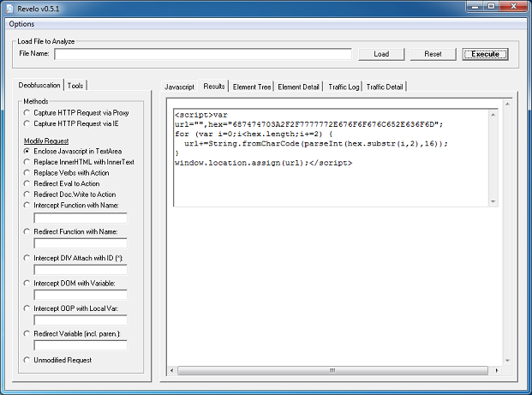
Task: Switch to the Tools tab
Action: pos(76,86)
